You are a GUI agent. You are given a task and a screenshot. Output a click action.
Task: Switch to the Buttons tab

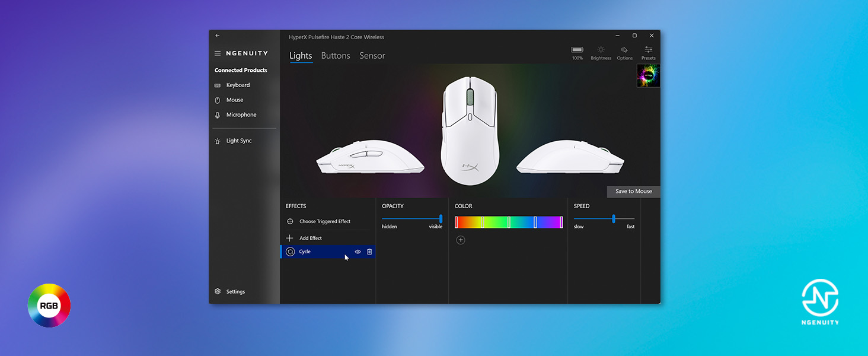point(336,55)
